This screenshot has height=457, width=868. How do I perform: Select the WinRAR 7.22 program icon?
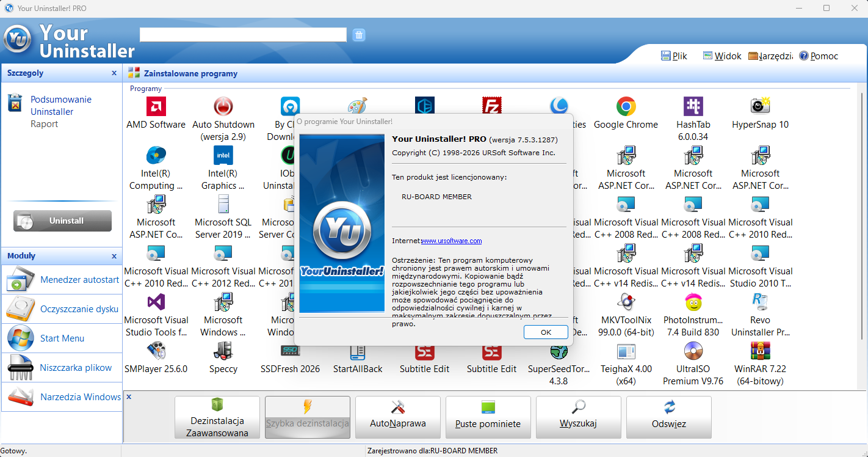[760, 351]
